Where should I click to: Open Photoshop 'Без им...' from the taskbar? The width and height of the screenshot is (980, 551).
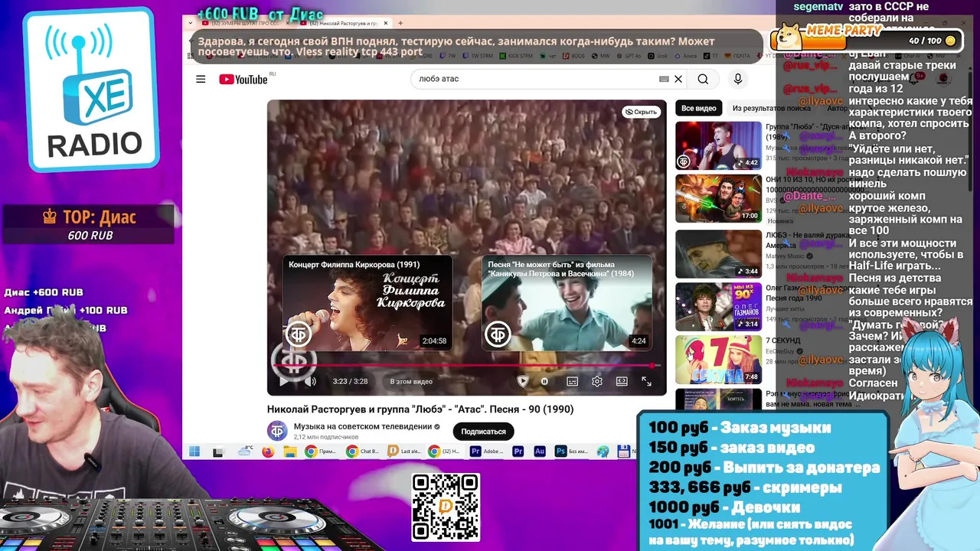coord(571,452)
